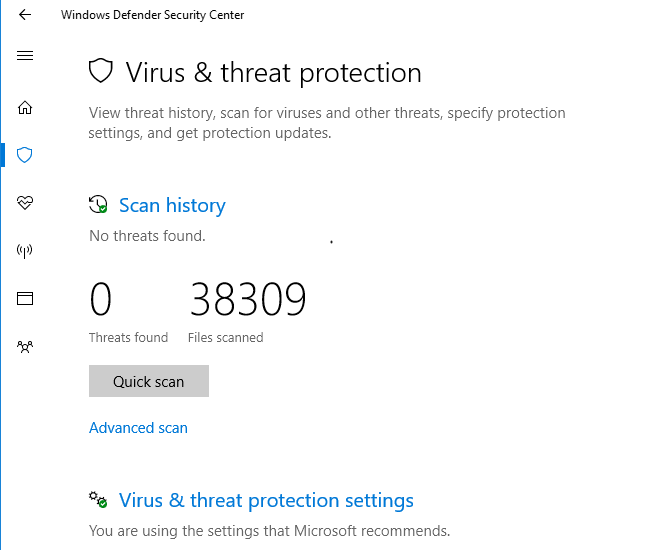Viewport: 670px width, 550px height.
Task: Click the back arrow in title bar
Action: (25, 15)
